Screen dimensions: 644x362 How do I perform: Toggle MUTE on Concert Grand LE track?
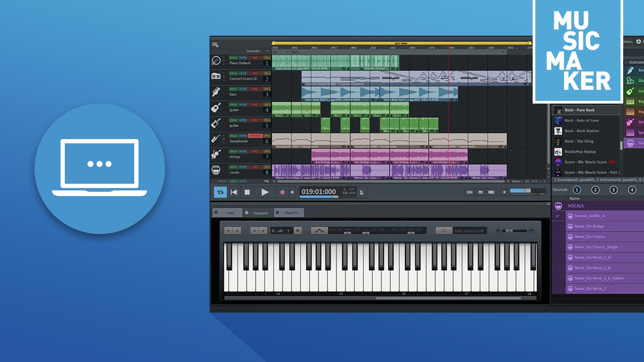243,73
